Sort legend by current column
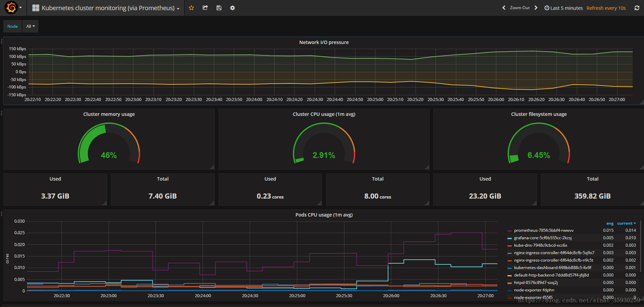 (x=626, y=223)
